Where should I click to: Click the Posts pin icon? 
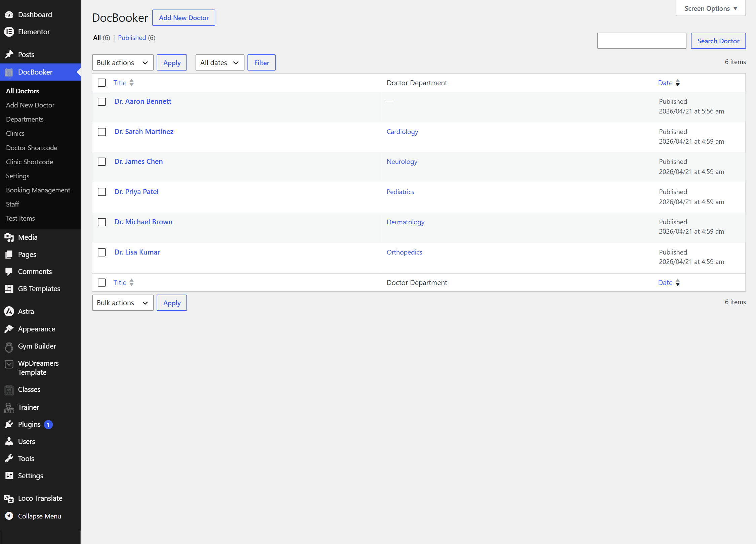[9, 54]
